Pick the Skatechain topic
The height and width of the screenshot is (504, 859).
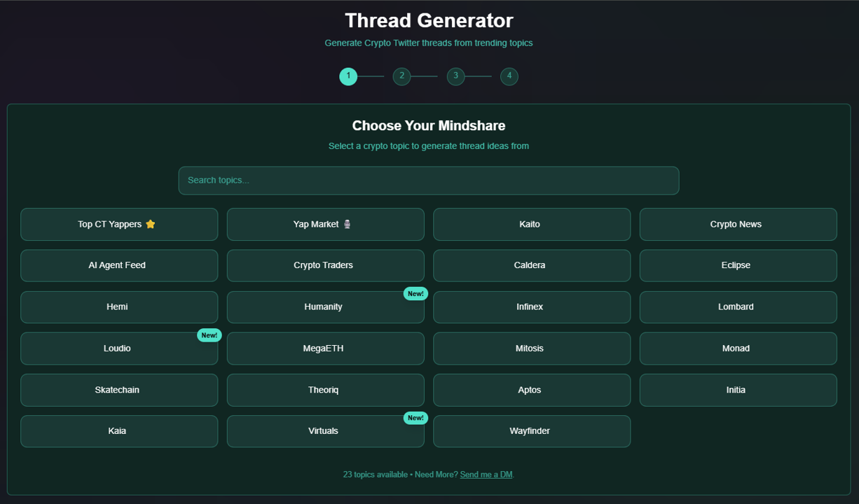[119, 390]
